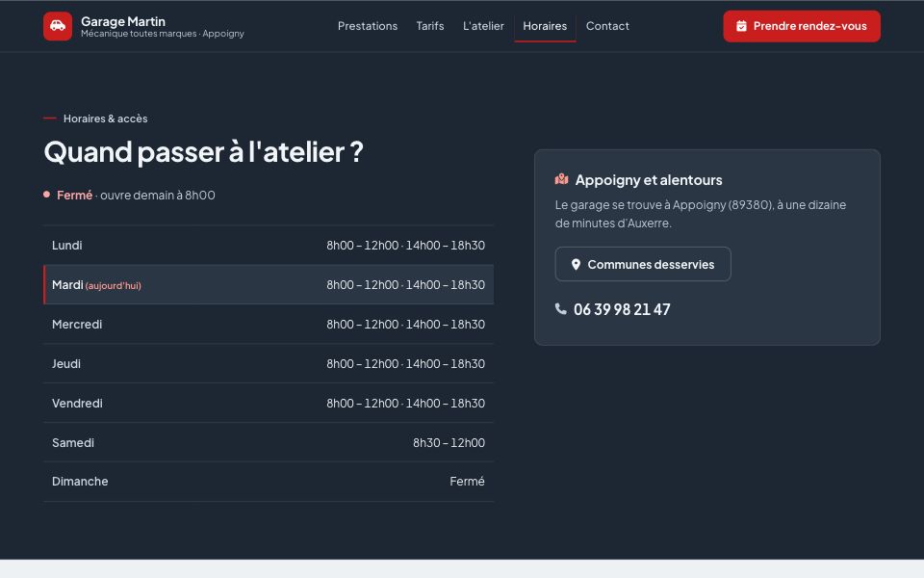Click the heading Quand passer à l'atelier ?
Viewport: 924px width, 578px height.
pyautogui.click(x=204, y=151)
